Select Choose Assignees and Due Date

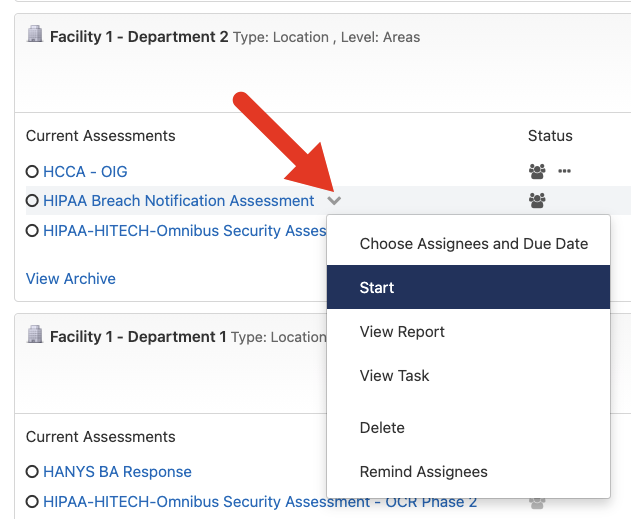point(468,244)
